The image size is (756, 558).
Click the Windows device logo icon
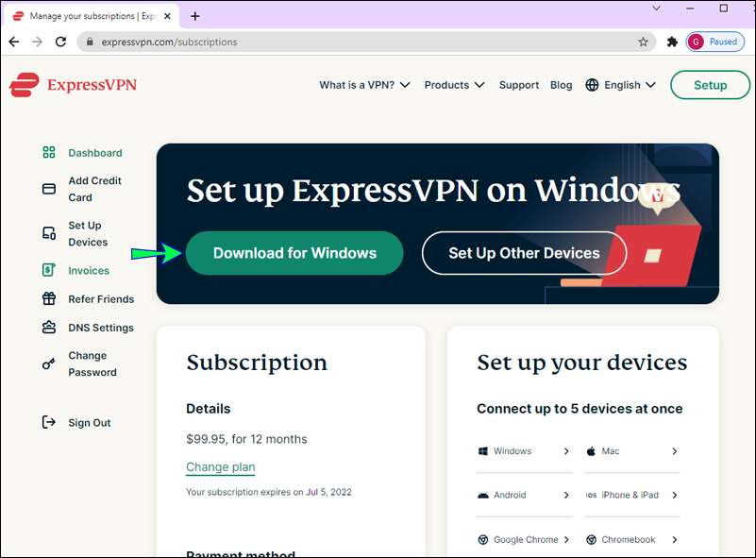pos(482,451)
